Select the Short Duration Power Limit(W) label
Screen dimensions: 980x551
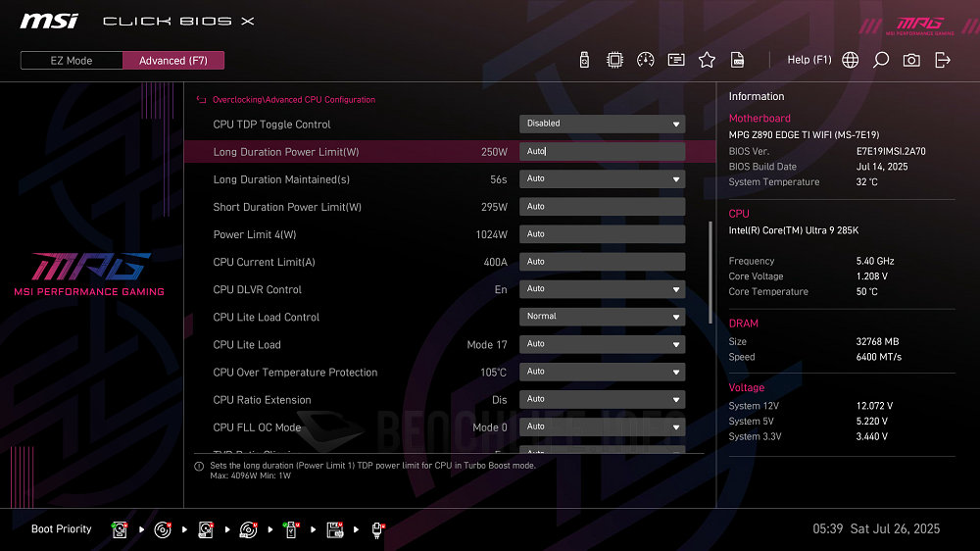287,207
